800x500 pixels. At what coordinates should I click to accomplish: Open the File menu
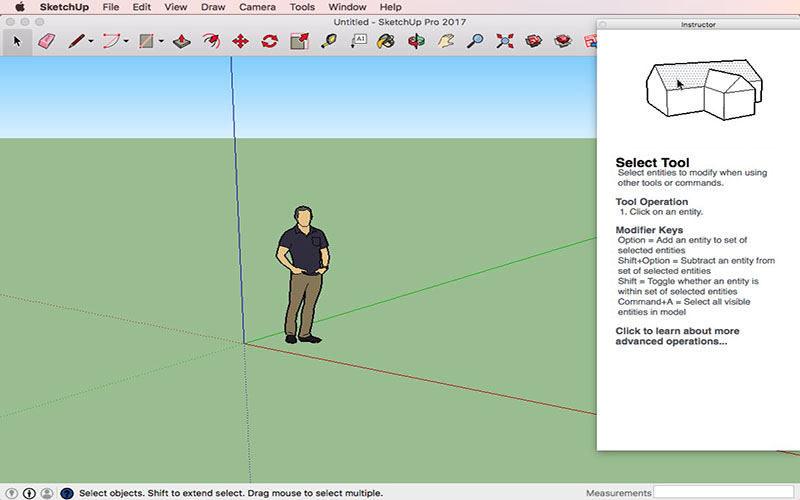click(111, 7)
